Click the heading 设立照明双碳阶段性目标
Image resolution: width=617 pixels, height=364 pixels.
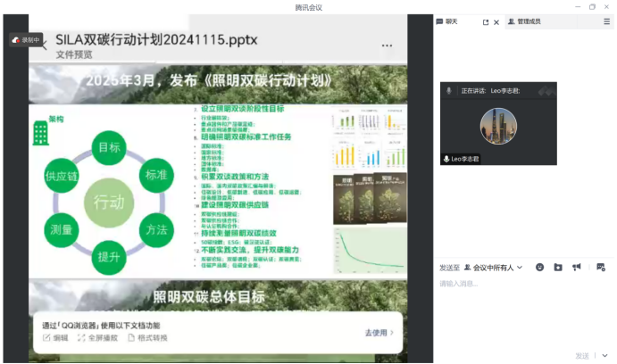click(x=242, y=109)
